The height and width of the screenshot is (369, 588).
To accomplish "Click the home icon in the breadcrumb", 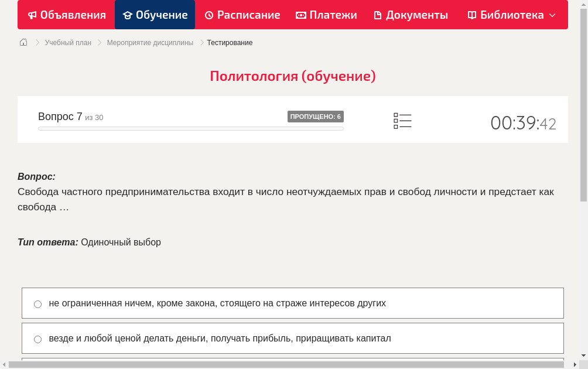I will pos(23,42).
